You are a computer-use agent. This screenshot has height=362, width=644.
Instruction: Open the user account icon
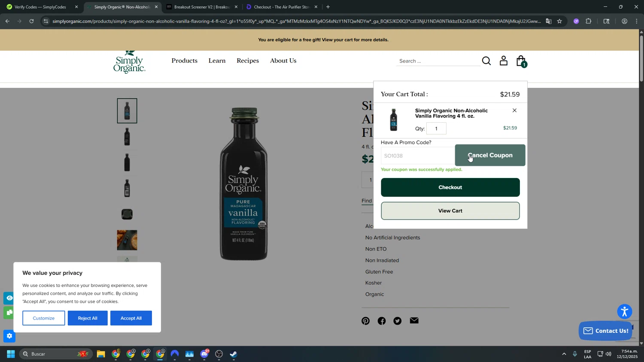click(504, 61)
